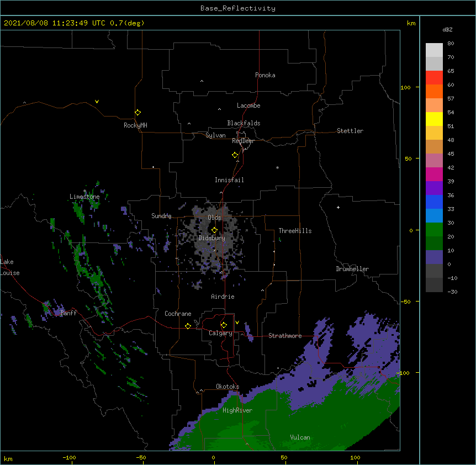Click the Blackfalds city label
This screenshot has width=476, height=465.
click(244, 123)
